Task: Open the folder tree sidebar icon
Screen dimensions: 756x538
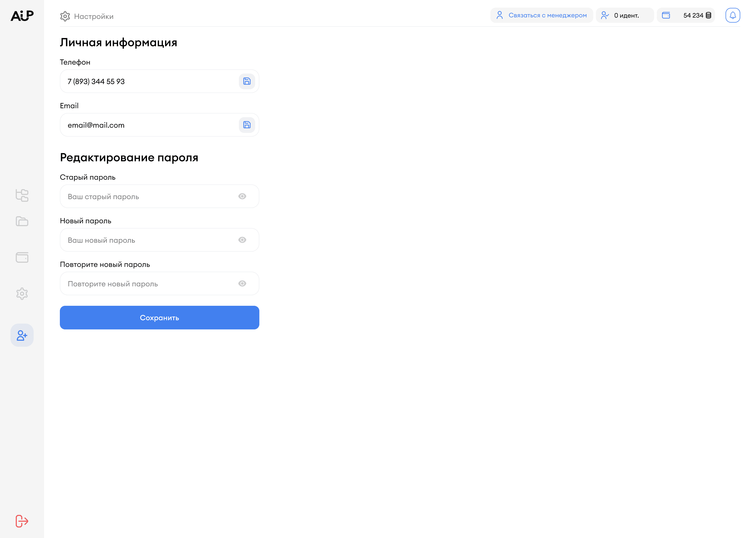Action: (x=22, y=195)
